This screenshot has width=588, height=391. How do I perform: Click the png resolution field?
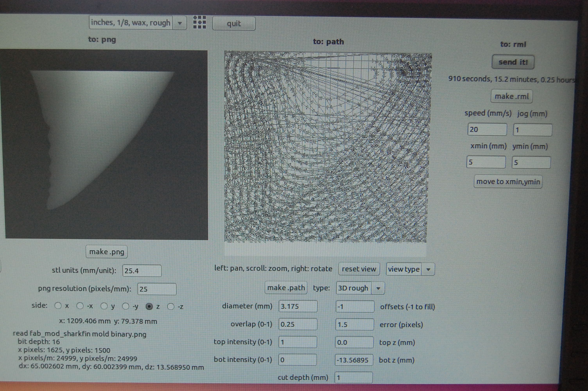157,289
